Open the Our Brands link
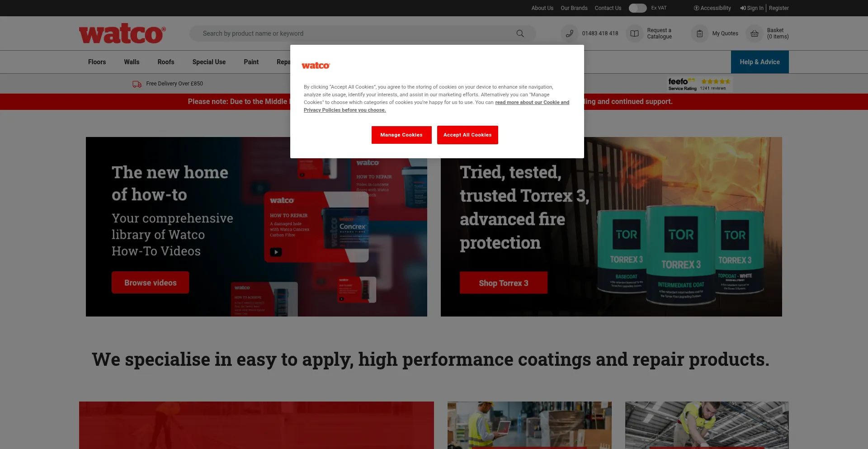The image size is (868, 449). click(574, 8)
